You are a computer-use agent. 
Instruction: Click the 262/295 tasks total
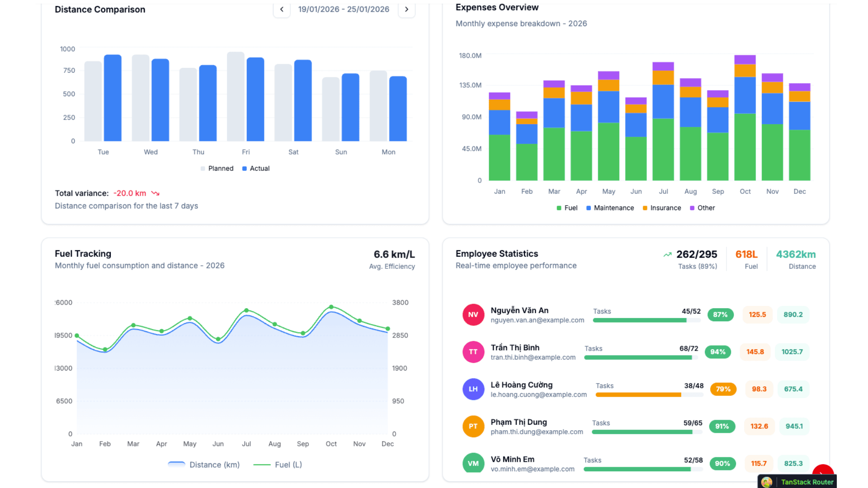click(x=697, y=254)
